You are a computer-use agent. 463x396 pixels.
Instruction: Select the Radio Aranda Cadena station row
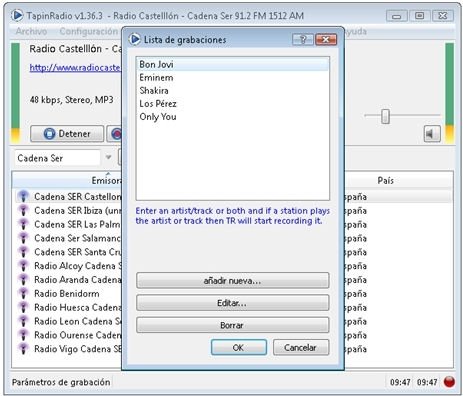point(67,280)
